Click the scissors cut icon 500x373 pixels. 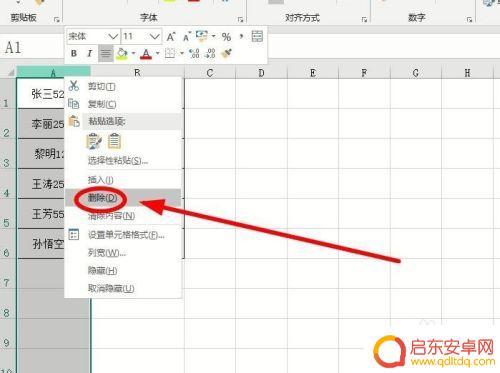[x=74, y=86]
